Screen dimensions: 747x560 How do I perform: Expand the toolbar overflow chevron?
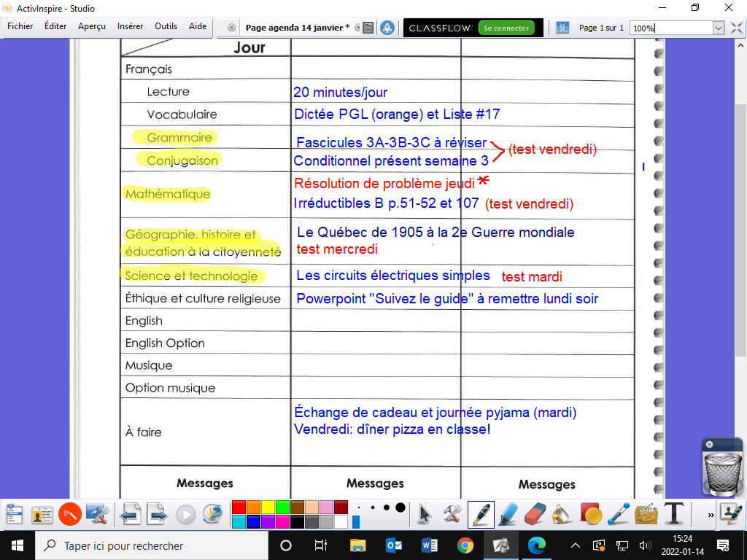click(711, 514)
